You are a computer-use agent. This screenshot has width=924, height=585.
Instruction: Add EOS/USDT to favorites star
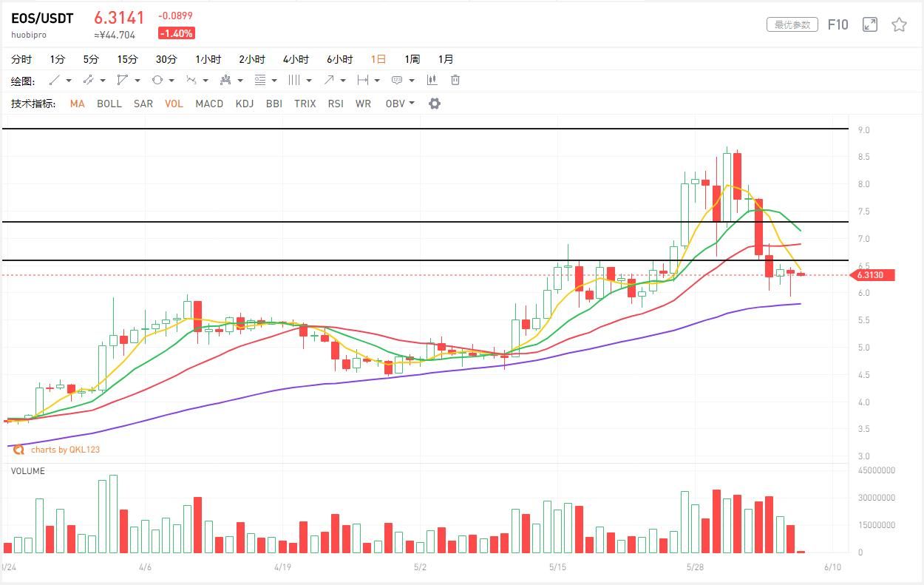point(899,24)
